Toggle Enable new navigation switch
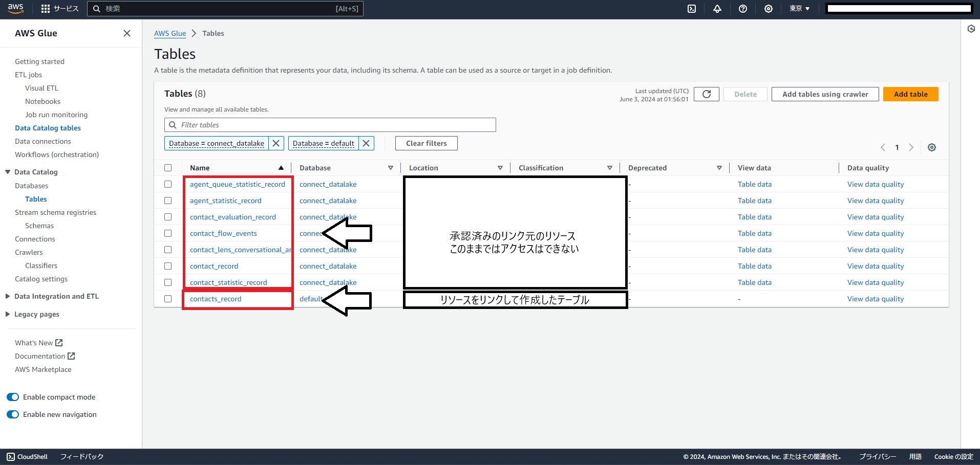The width and height of the screenshot is (980, 465). 13,414
